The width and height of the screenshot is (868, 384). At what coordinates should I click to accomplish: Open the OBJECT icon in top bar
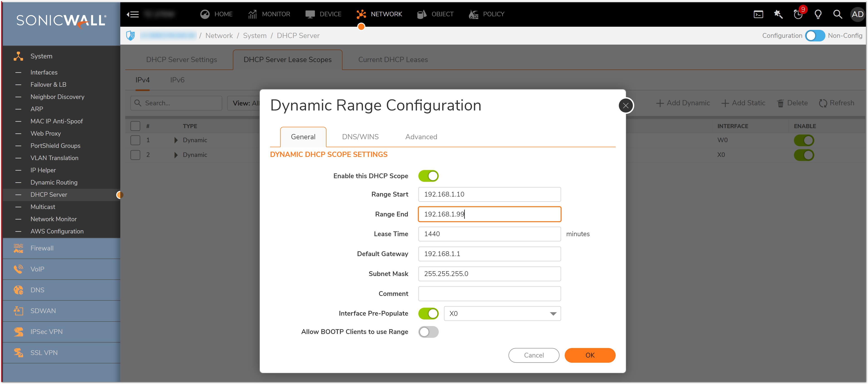pyautogui.click(x=422, y=14)
